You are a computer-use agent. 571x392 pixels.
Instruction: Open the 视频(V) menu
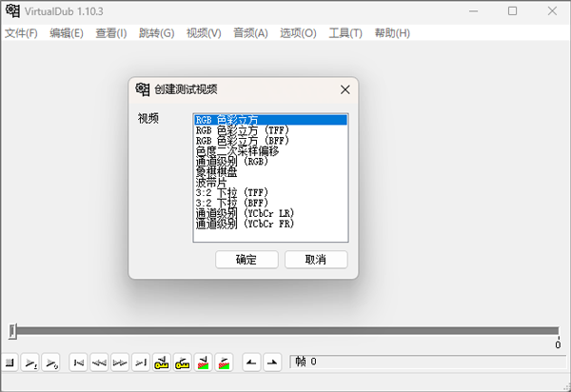(x=204, y=33)
